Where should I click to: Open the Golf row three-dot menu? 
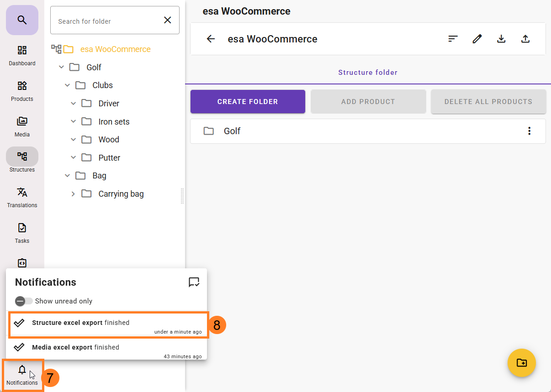[529, 131]
